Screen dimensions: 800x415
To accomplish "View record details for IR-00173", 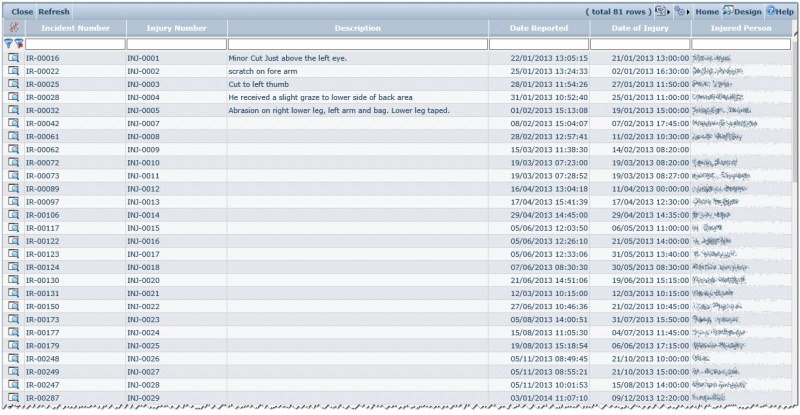I will point(13,319).
